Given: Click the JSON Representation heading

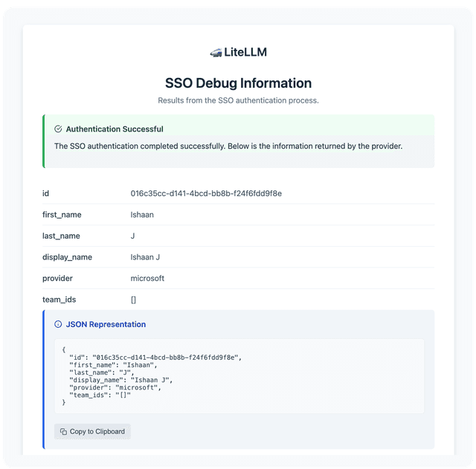Looking at the screenshot, I should [106, 324].
